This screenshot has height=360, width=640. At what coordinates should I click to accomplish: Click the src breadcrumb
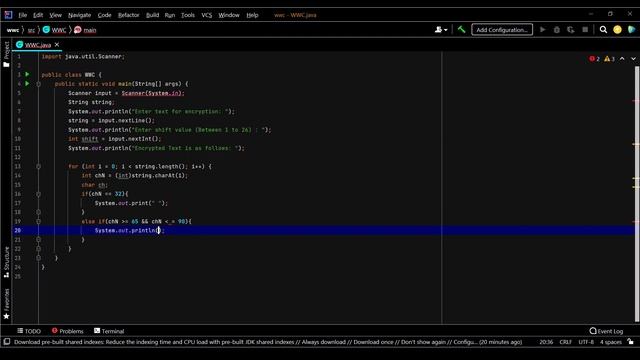pos(31,30)
